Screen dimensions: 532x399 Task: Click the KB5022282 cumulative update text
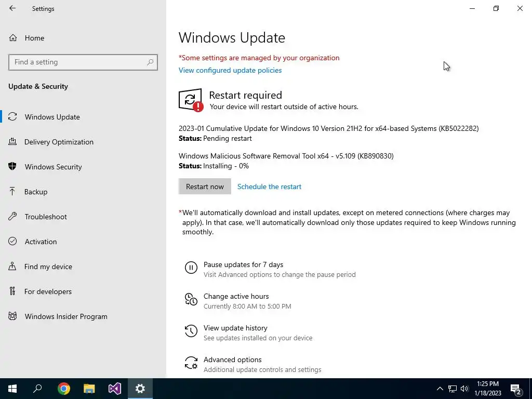tap(328, 129)
